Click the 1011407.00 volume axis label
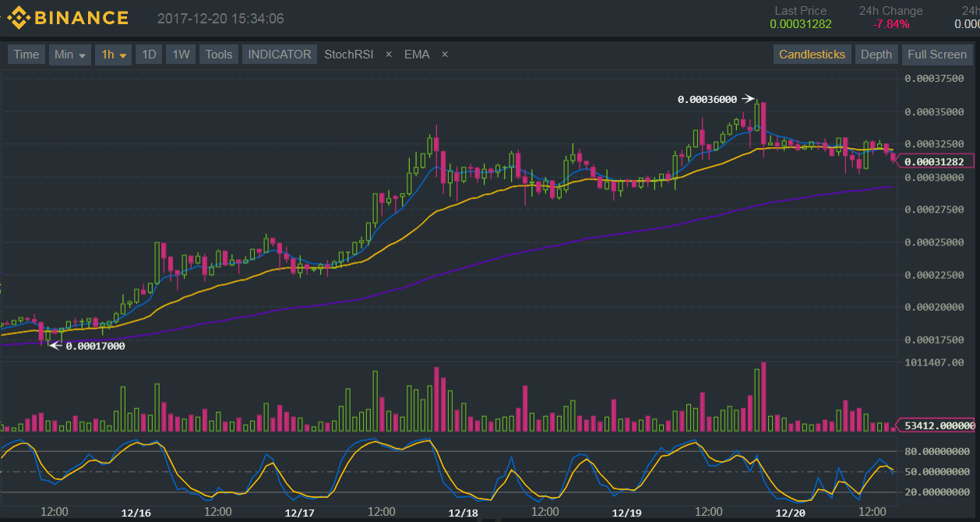The width and height of the screenshot is (980, 522). pos(936,363)
